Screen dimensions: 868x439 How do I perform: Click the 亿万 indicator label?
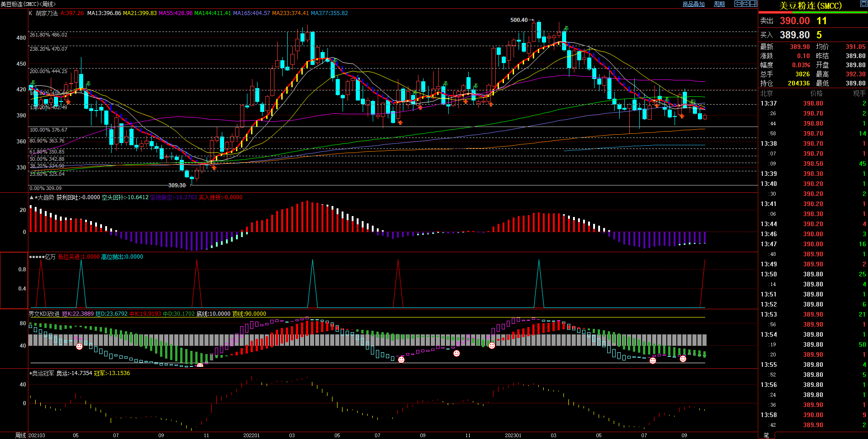coord(50,257)
